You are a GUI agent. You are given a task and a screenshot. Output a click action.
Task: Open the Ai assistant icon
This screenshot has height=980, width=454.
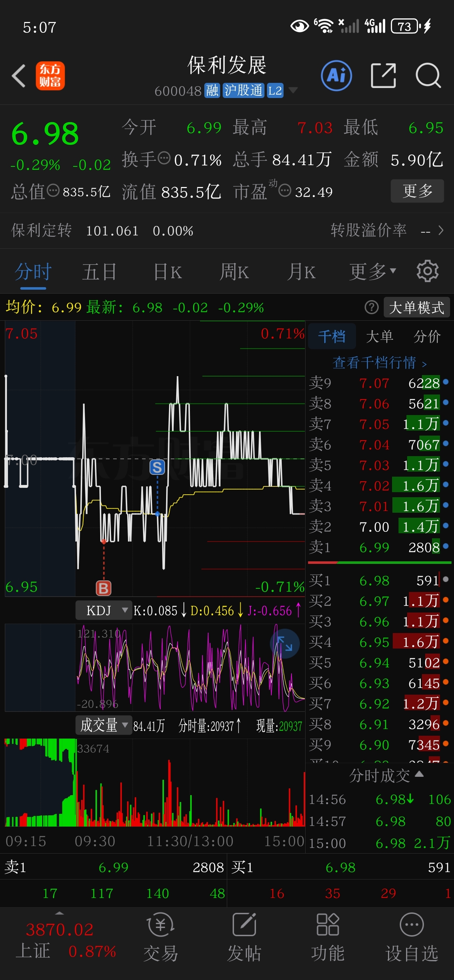tap(337, 75)
